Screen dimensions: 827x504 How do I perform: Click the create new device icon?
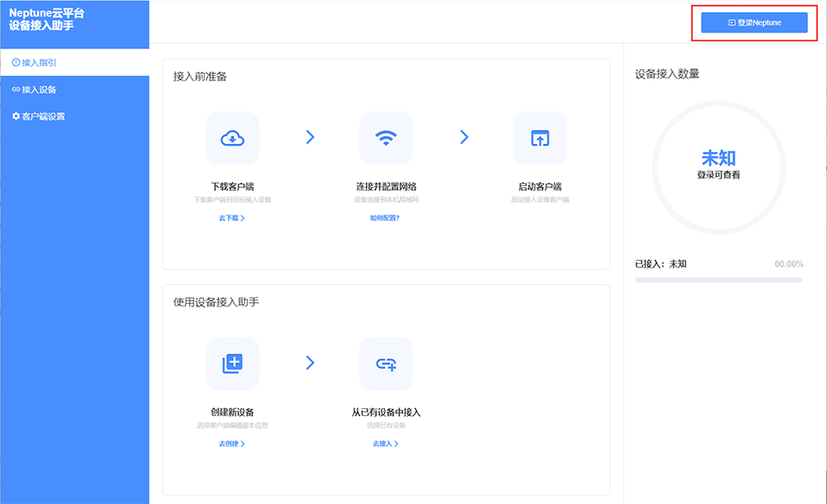(x=231, y=363)
